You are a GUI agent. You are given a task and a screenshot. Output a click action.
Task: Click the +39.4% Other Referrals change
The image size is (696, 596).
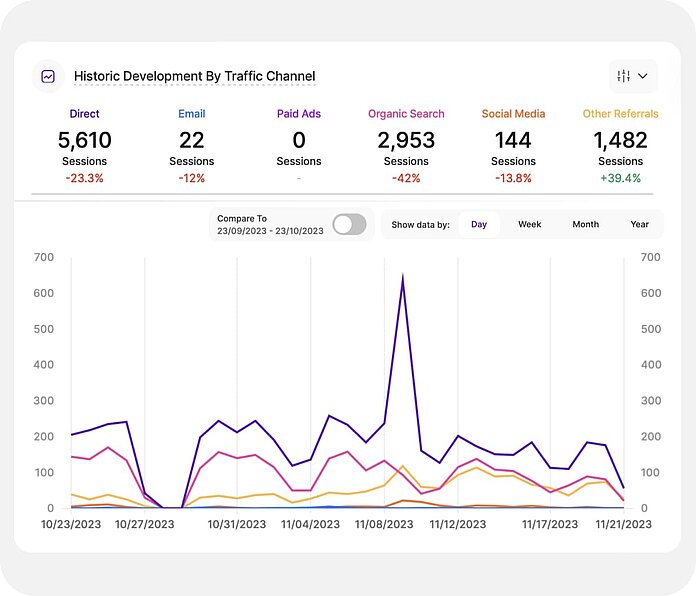(x=620, y=178)
